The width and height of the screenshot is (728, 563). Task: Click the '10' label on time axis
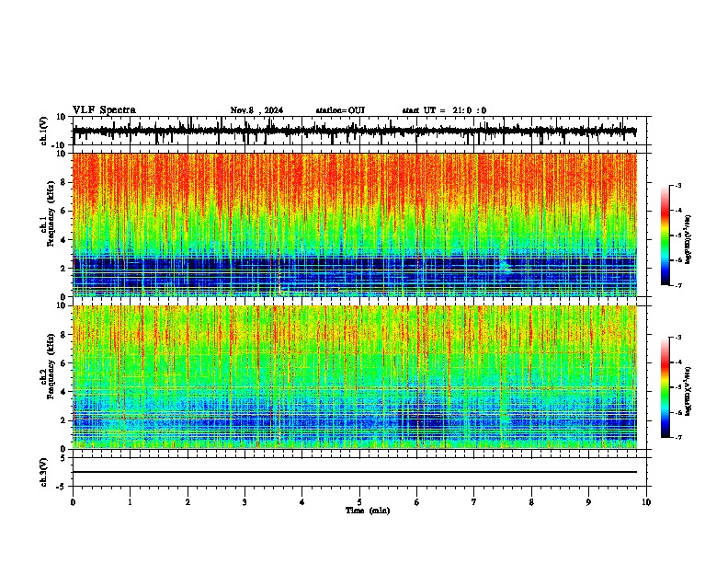tap(646, 502)
